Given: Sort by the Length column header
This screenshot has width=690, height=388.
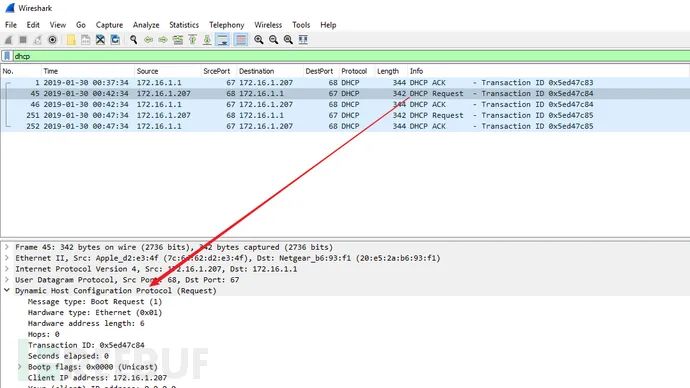Looking at the screenshot, I should coord(391,71).
